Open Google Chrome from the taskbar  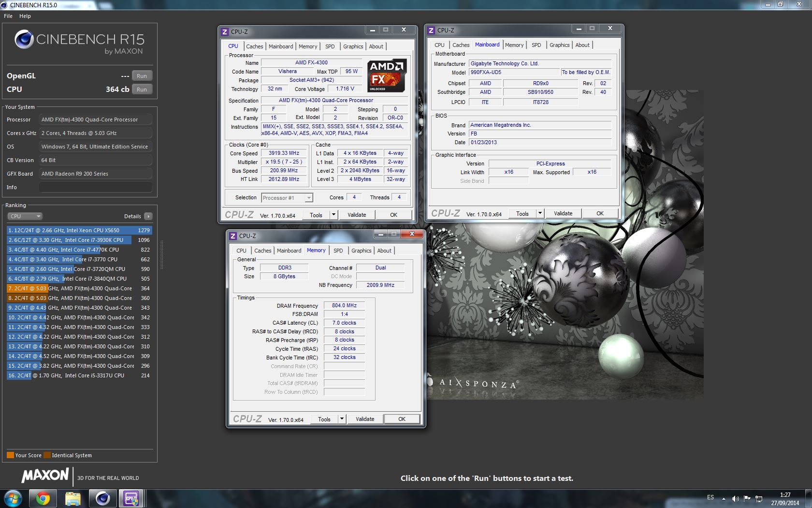click(43, 498)
